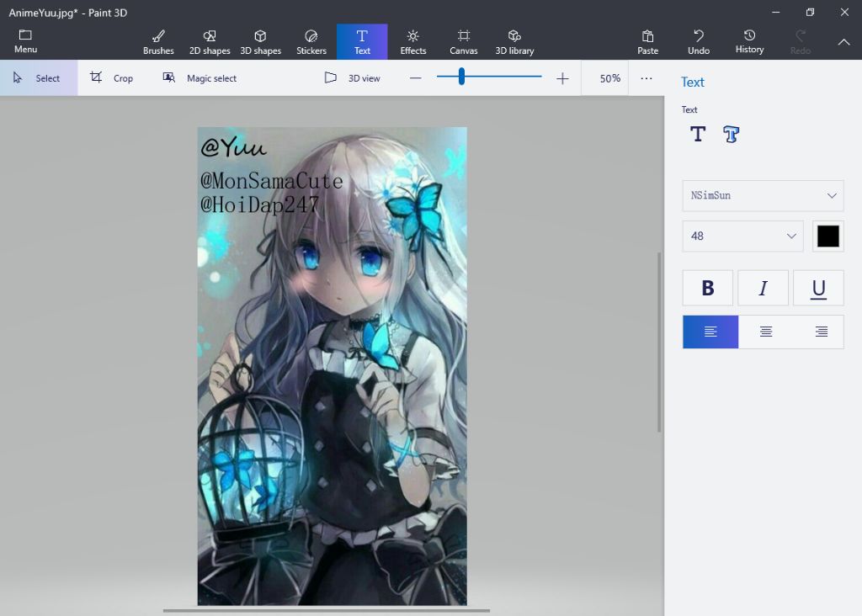Screen dimensions: 862x616
Task: Collapse the top ribbon with chevron
Action: [843, 42]
